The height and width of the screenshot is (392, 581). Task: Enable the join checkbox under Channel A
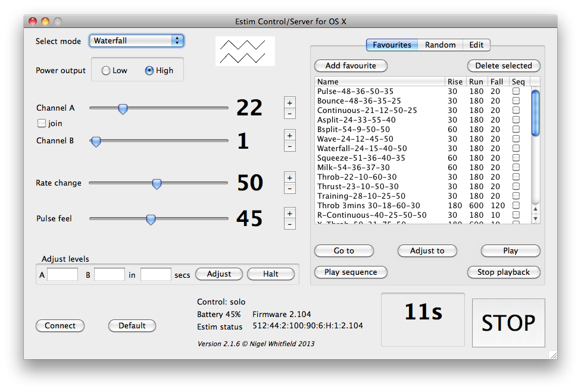coord(41,123)
